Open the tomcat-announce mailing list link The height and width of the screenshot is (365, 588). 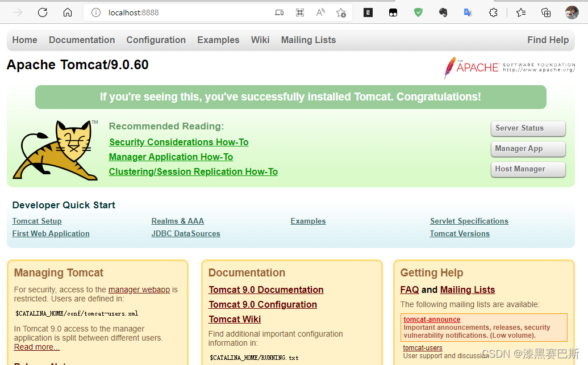[432, 319]
